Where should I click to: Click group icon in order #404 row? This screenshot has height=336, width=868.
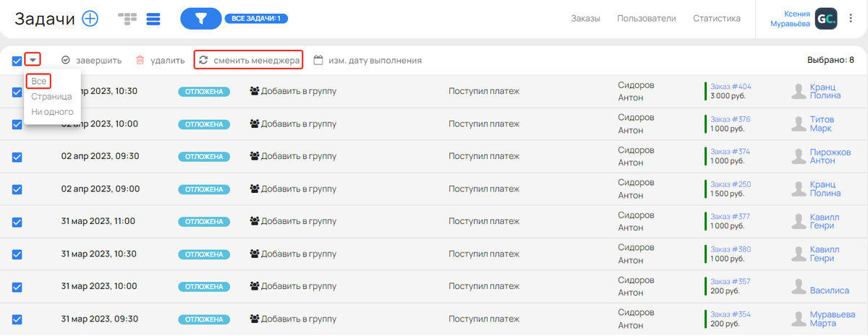[254, 91]
